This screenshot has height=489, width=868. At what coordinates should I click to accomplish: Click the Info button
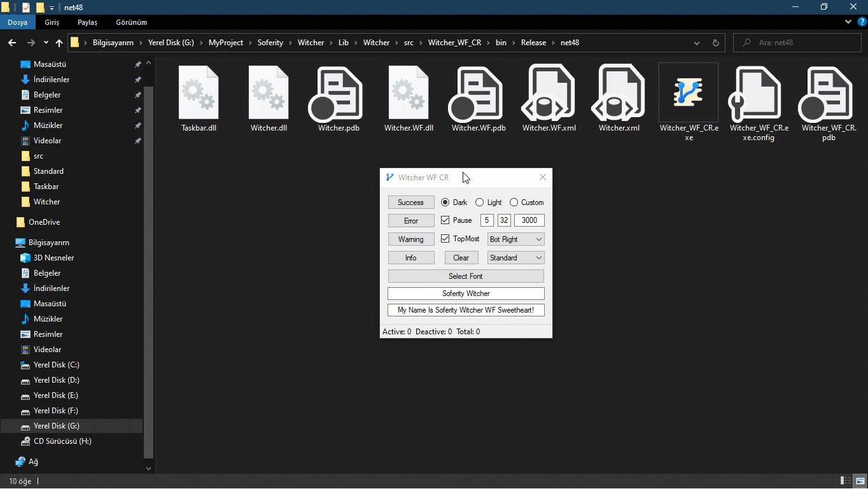click(411, 258)
